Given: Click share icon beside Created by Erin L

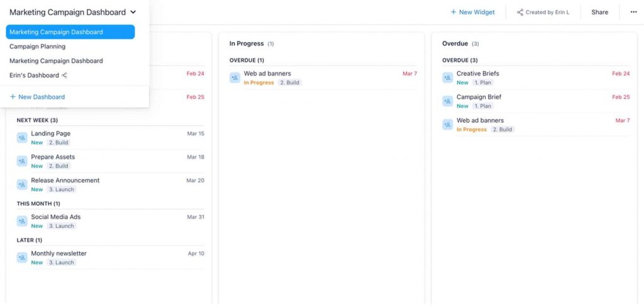Looking at the screenshot, I should point(520,12).
